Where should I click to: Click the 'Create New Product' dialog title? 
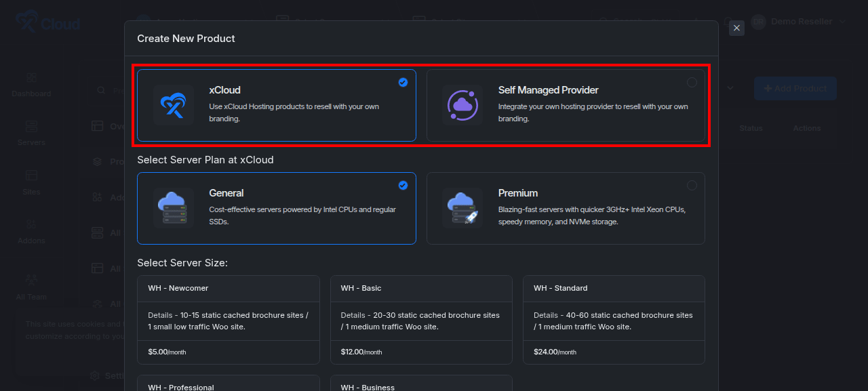[186, 39]
